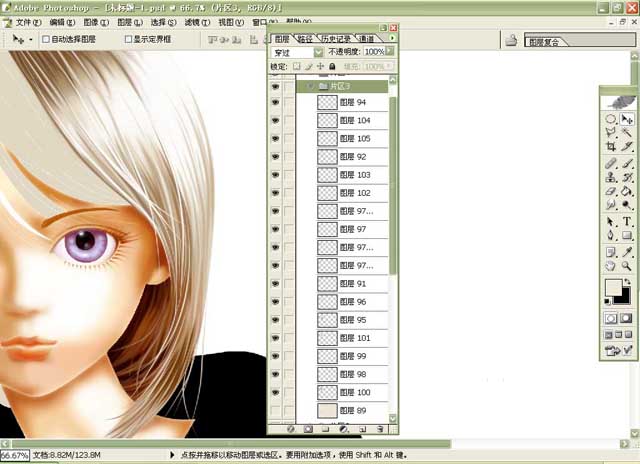Click the background color swatch
The image size is (640, 464).
623,297
